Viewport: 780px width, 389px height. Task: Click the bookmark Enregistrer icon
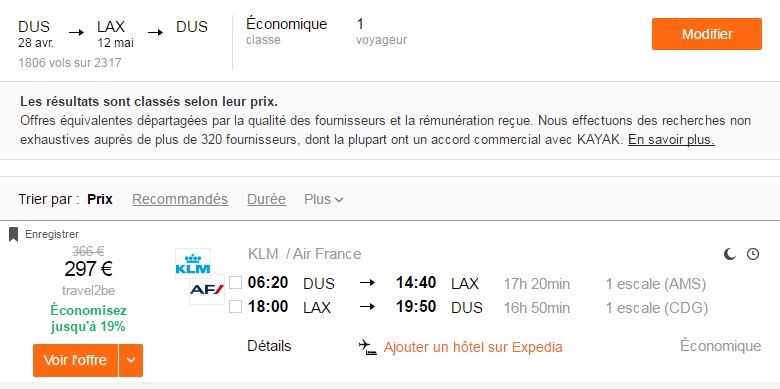(13, 234)
